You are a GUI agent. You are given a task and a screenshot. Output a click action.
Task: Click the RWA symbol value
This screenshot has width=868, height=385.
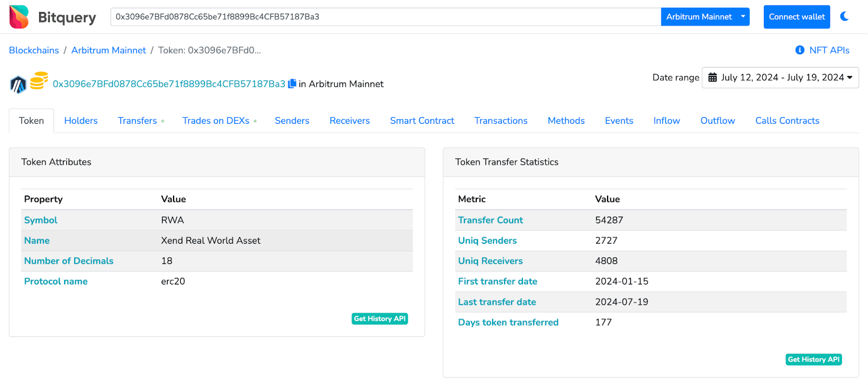tap(173, 220)
